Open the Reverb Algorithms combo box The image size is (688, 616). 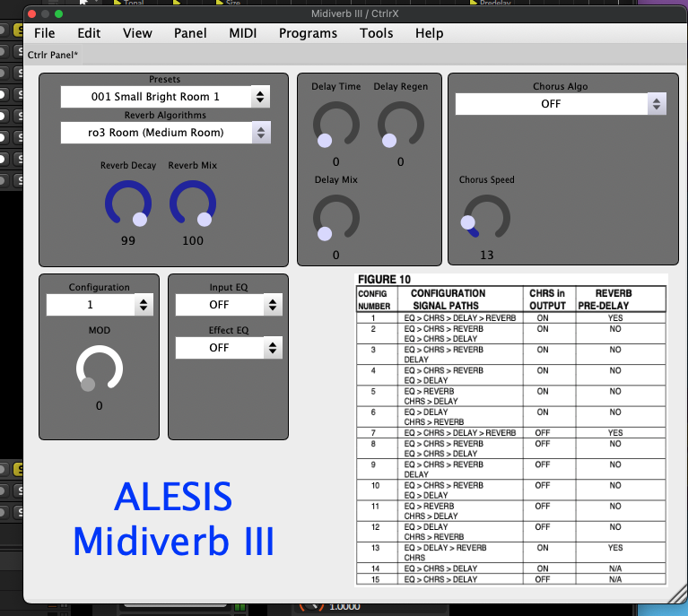(x=165, y=133)
